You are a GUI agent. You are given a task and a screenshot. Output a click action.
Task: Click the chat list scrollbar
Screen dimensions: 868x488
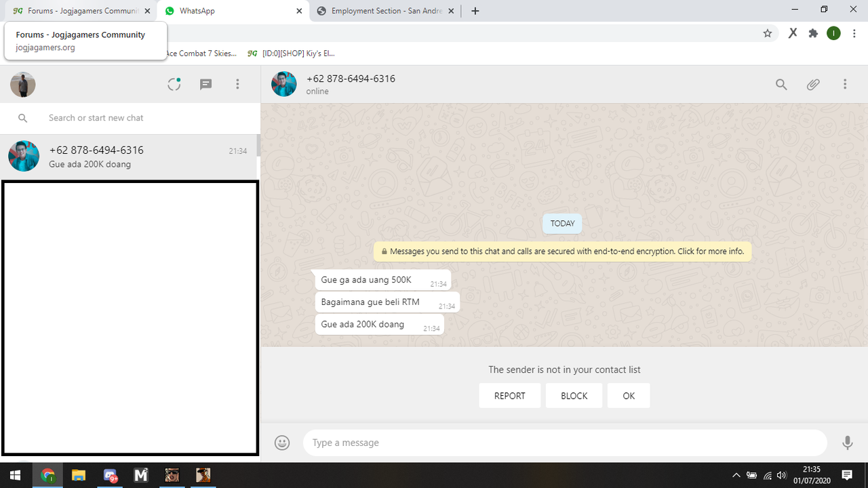258,146
